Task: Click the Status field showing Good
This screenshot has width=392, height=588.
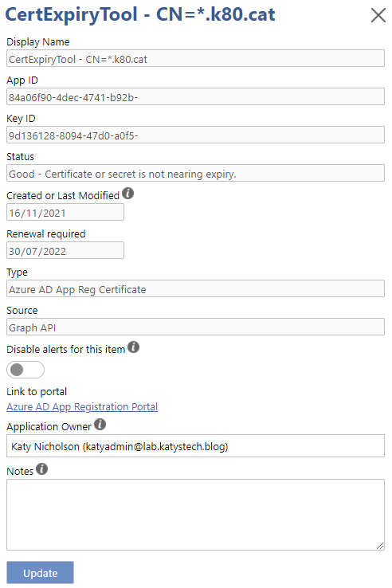Action: click(x=195, y=173)
